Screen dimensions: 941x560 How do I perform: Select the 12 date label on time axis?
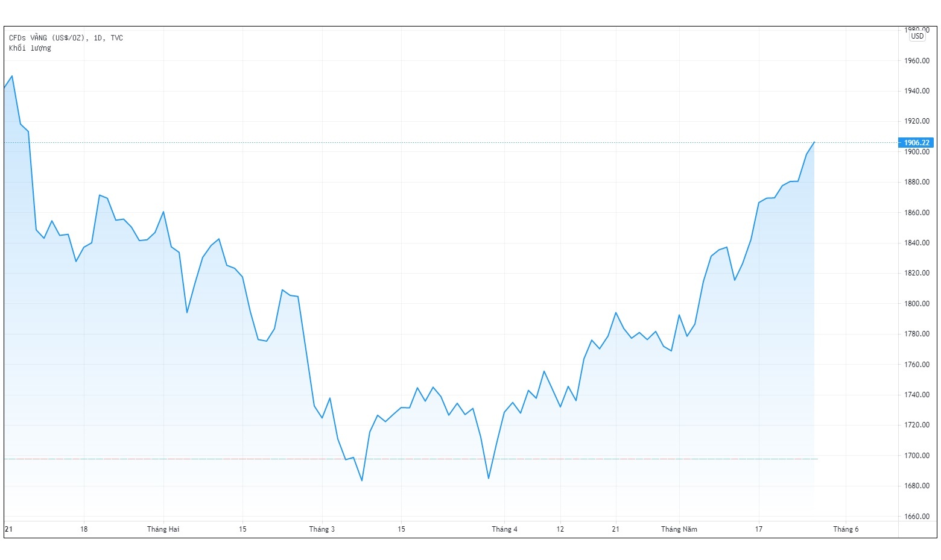pos(560,529)
